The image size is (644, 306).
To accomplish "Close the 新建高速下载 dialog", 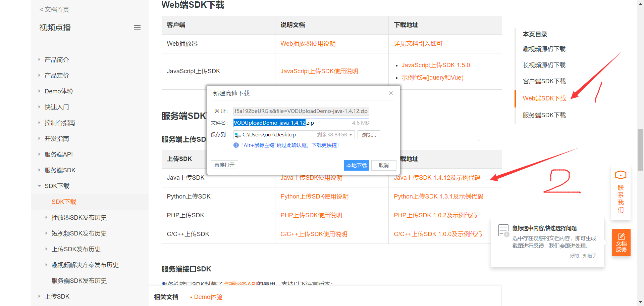I will (x=391, y=93).
